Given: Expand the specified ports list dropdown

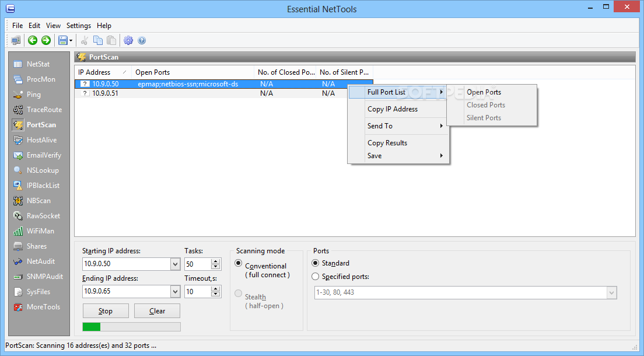Looking at the screenshot, I should click(x=611, y=293).
